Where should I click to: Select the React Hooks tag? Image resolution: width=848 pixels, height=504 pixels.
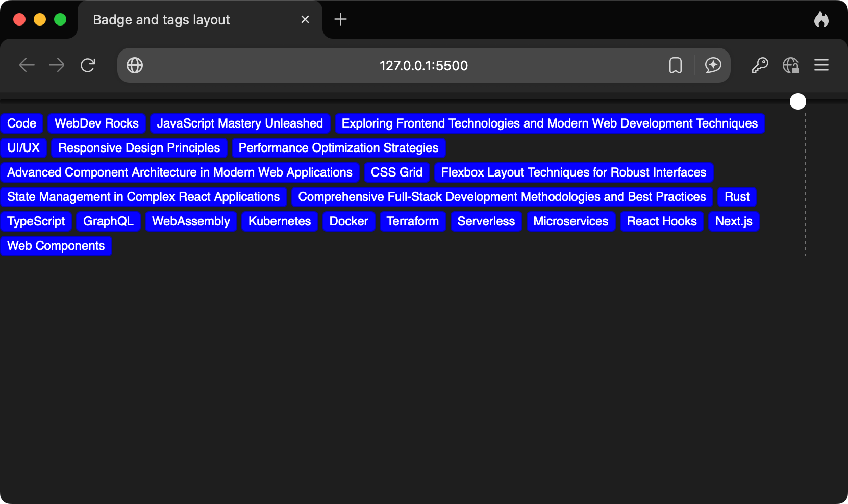662,221
